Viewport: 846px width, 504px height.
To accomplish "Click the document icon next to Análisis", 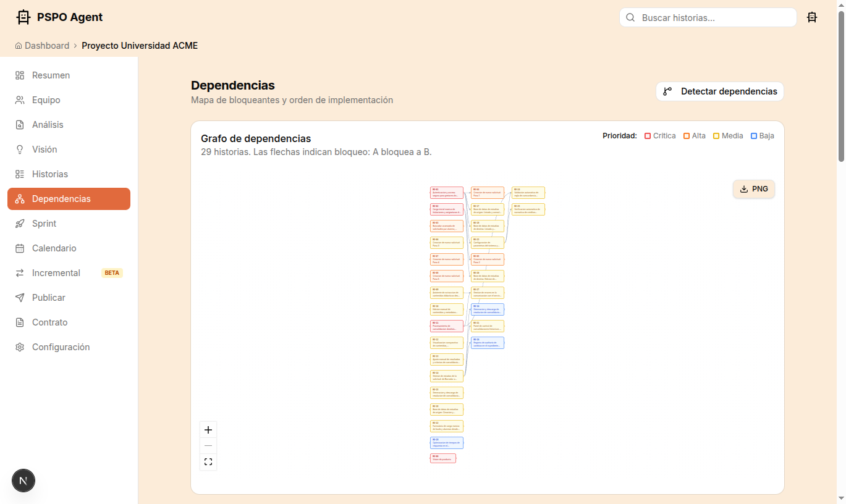I will (19, 124).
